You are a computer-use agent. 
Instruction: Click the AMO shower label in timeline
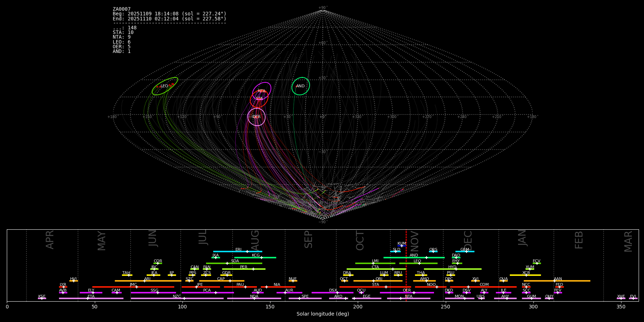point(424,279)
